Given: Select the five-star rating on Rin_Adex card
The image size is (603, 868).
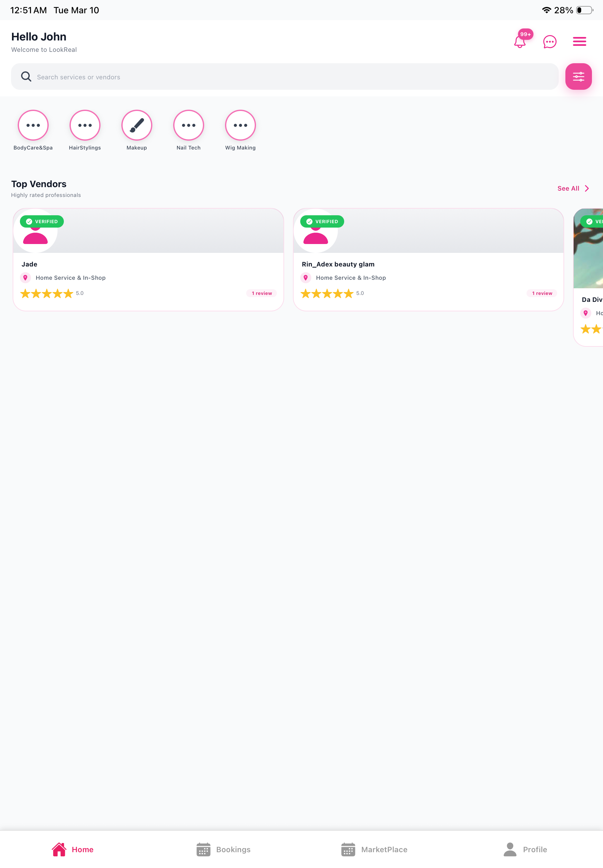Looking at the screenshot, I should click(x=326, y=293).
